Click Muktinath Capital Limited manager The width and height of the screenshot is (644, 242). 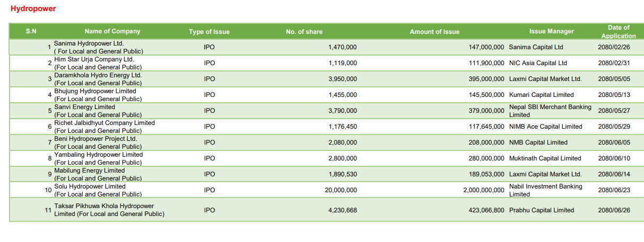pyautogui.click(x=545, y=158)
